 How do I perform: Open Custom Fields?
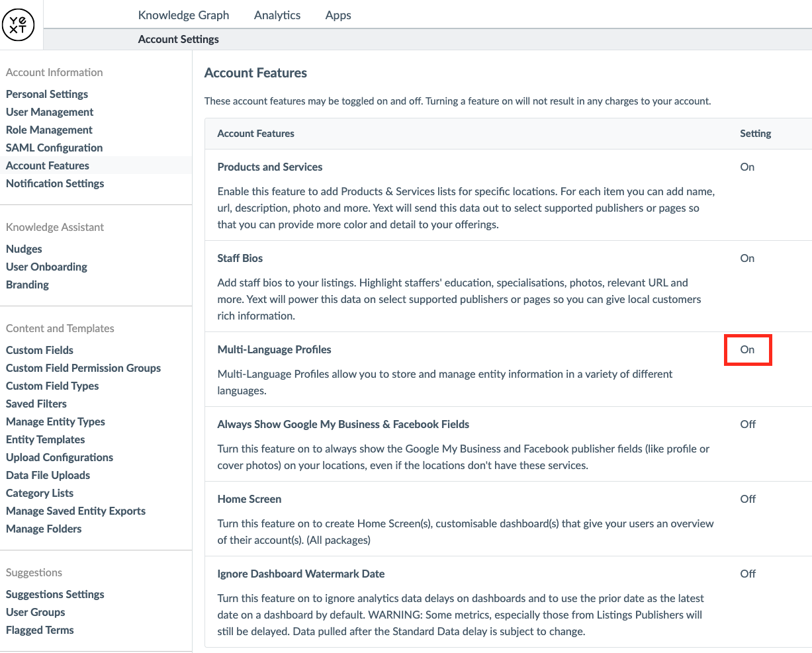(x=40, y=350)
